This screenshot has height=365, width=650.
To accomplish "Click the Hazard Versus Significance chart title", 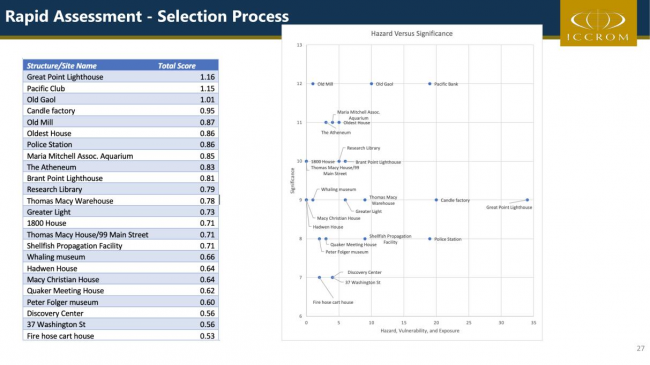I will (412, 34).
